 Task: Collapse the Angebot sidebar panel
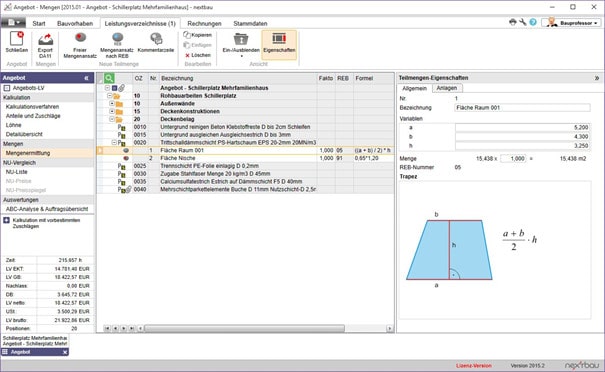tap(86, 78)
